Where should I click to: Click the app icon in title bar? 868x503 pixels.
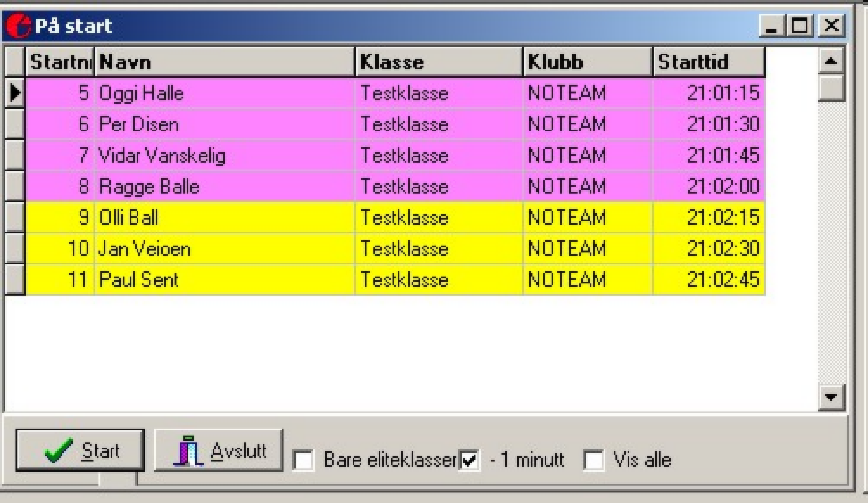point(19,26)
